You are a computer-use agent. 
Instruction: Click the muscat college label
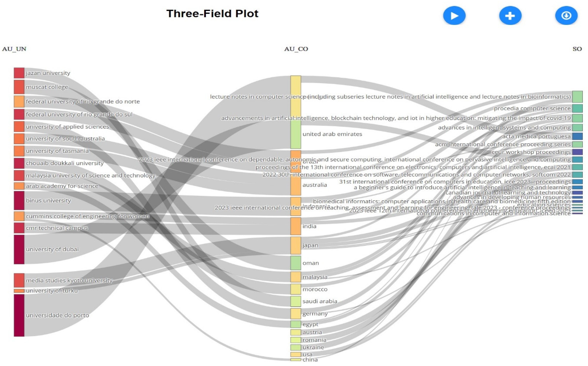(x=47, y=87)
